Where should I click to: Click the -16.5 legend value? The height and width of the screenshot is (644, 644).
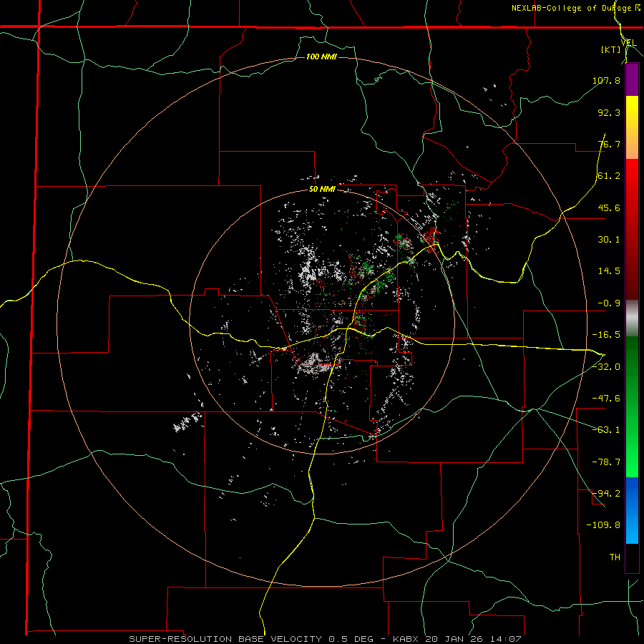606,335
